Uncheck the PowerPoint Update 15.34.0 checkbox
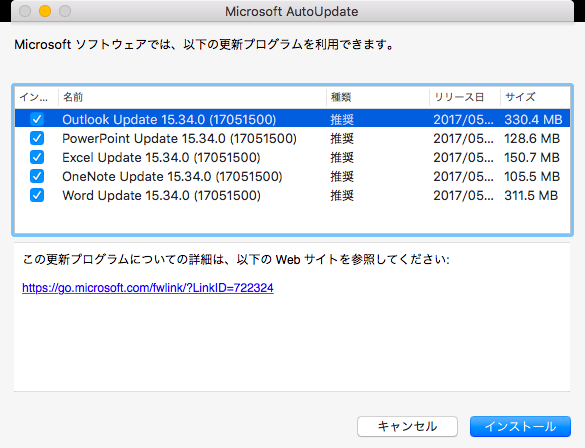This screenshot has height=448, width=585. click(37, 138)
